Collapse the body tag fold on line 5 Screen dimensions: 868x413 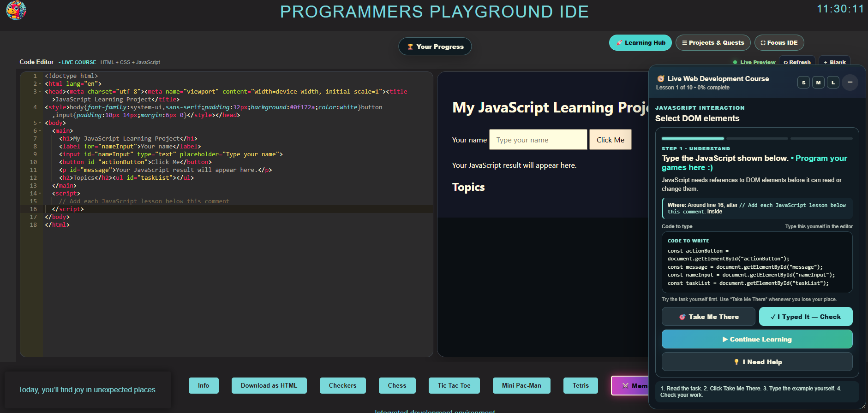(40, 123)
